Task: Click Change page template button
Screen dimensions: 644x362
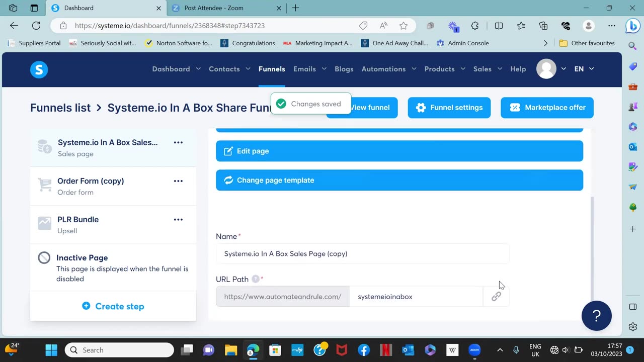Action: 399,180
